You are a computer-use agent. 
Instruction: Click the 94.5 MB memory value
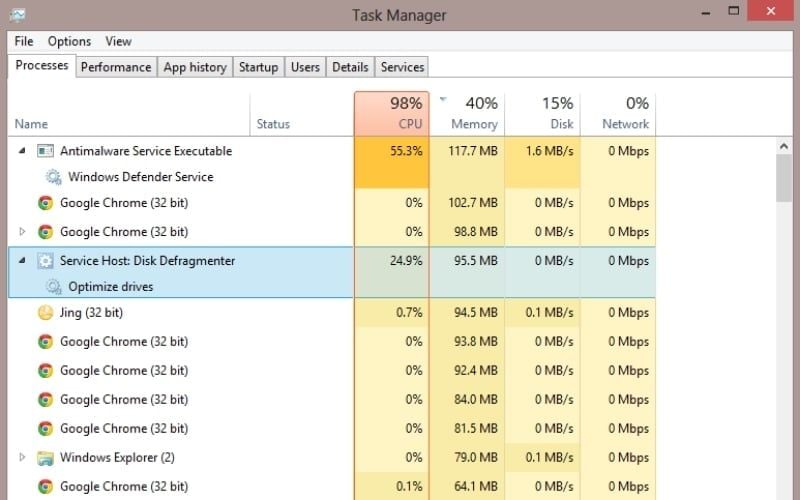476,312
